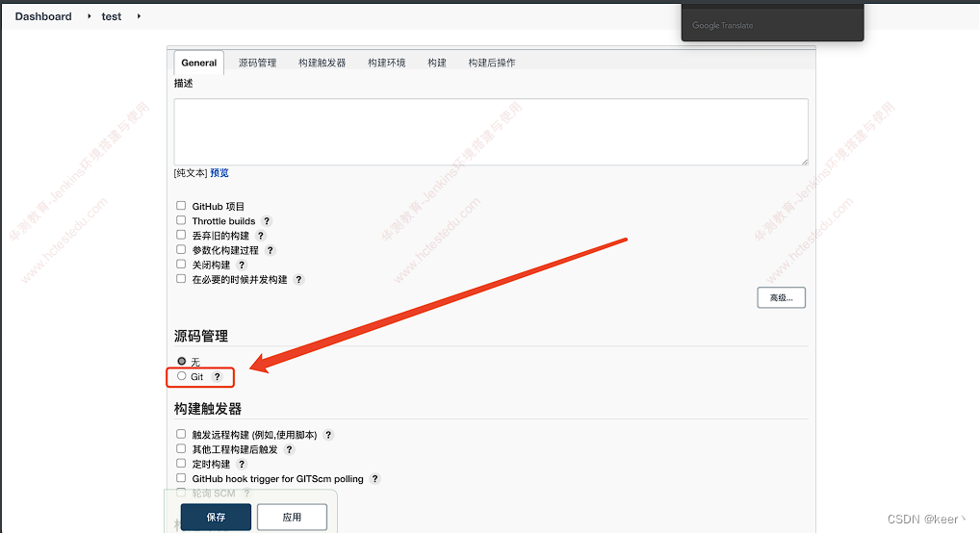The height and width of the screenshot is (533, 980).
Task: Click the 预览 link
Action: click(219, 173)
